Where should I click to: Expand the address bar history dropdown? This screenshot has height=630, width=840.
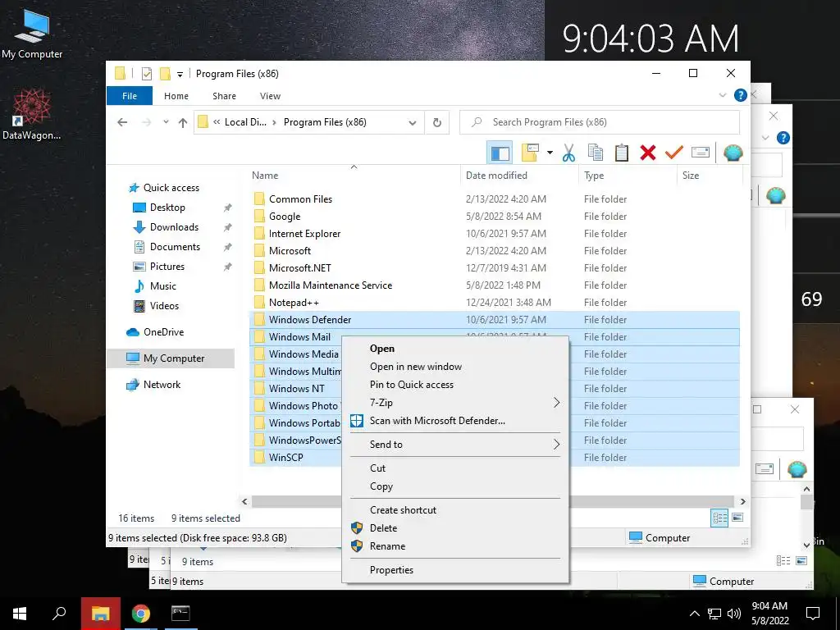(413, 123)
